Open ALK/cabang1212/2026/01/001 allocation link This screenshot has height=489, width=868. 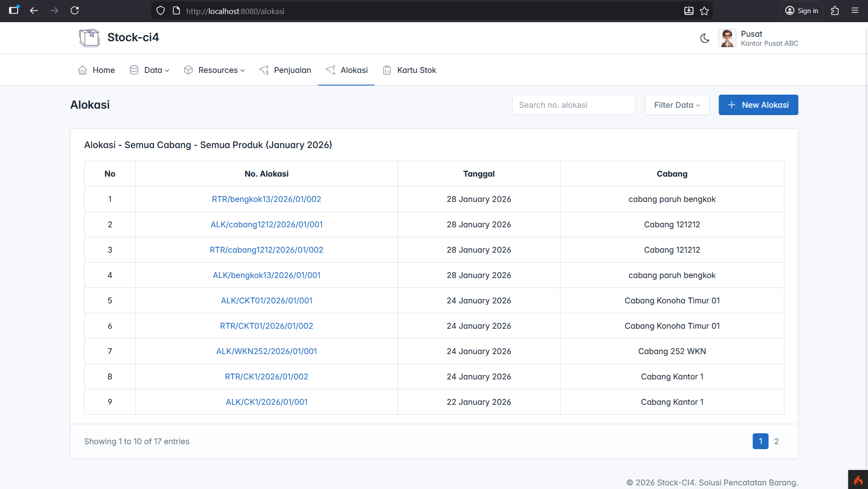click(266, 225)
